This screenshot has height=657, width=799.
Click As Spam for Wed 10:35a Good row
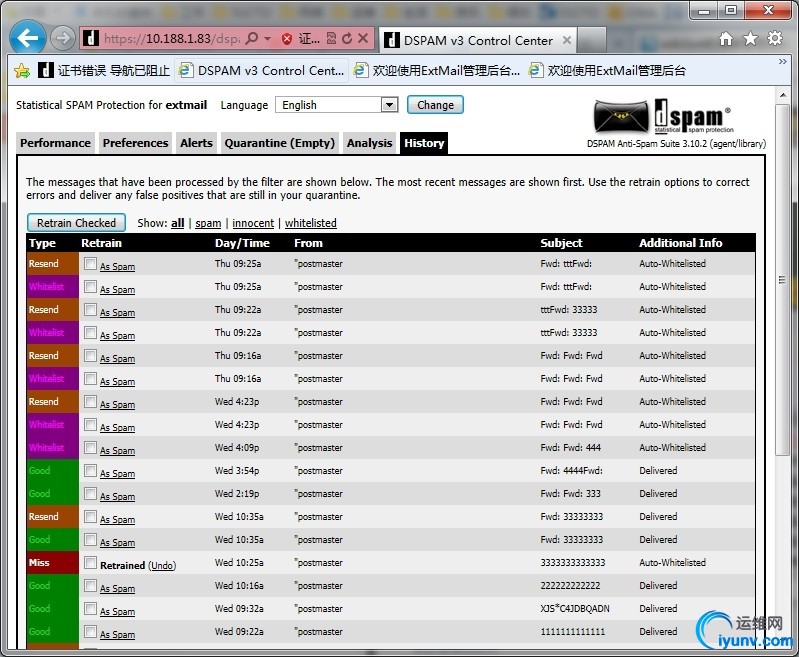(x=117, y=543)
